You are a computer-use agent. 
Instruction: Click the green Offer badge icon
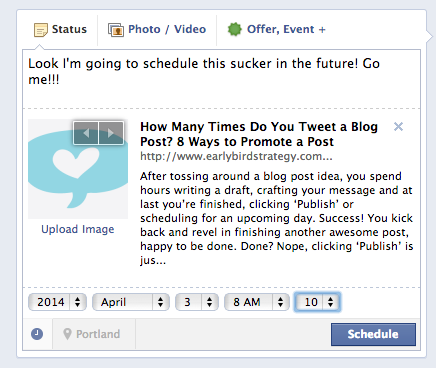pos(234,29)
